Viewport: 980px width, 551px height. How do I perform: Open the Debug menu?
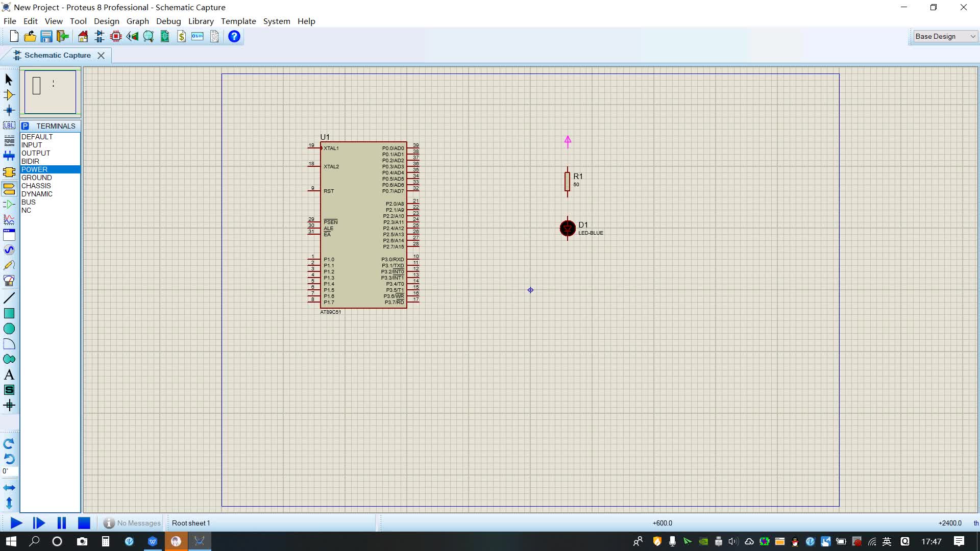168,21
